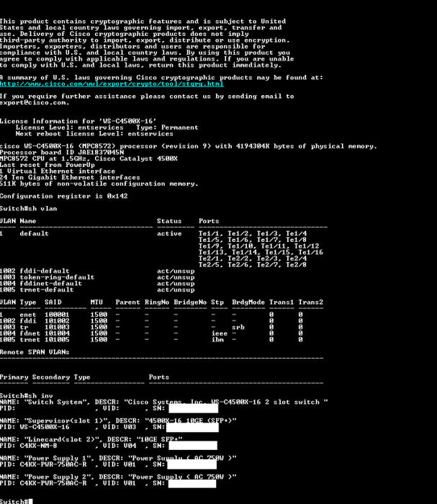Click VID 'V04' of the Linecard
Image resolution: width=437 pixels, height=504 pixels.
pyautogui.click(x=130, y=446)
